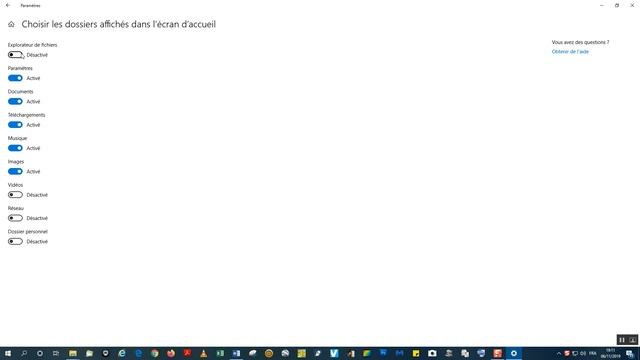This screenshot has height=360, width=640.
Task: Turn on the Réseau toggle
Action: [15, 218]
